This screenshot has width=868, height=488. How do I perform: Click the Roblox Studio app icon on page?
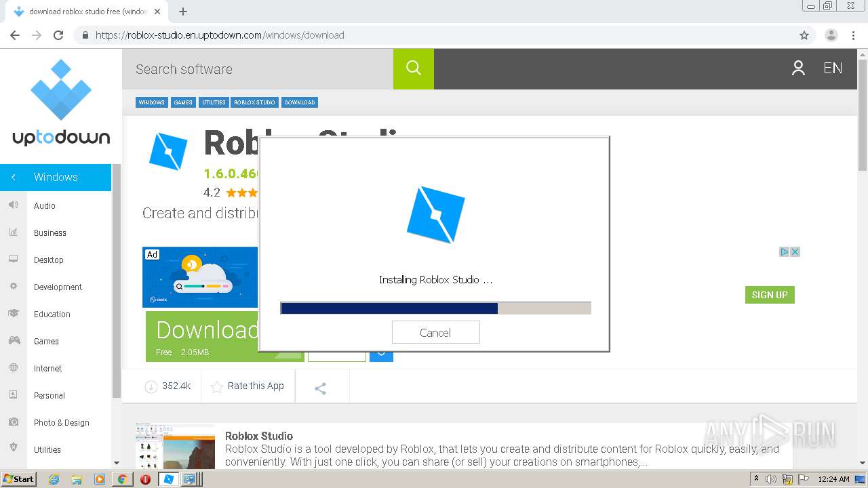[167, 150]
